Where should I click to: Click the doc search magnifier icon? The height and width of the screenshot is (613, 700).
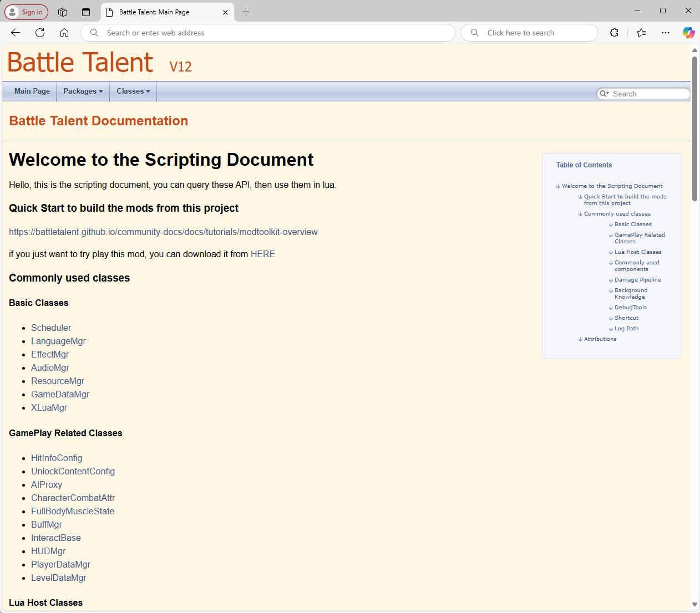pos(604,94)
